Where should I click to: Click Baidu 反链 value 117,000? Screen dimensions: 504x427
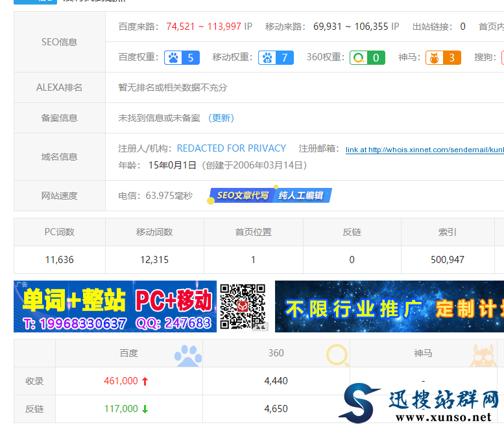pos(121,409)
